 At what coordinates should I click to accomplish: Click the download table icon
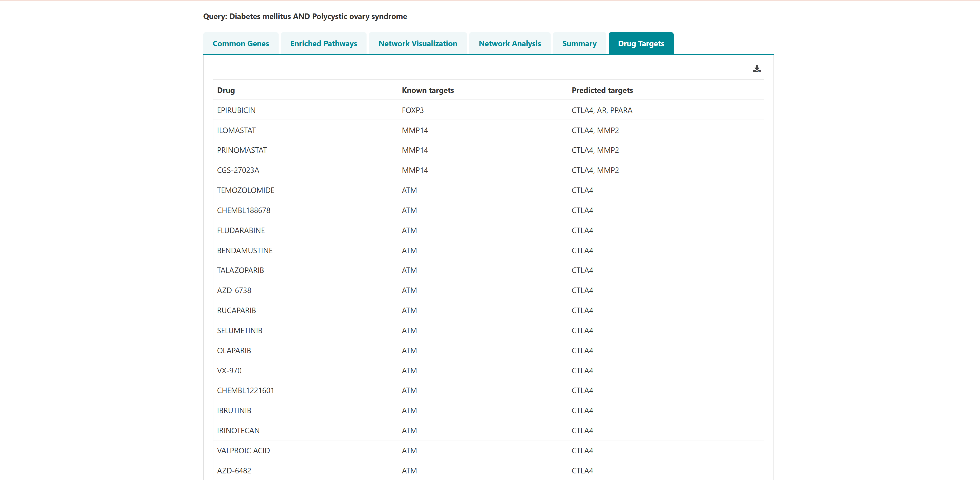[756, 69]
